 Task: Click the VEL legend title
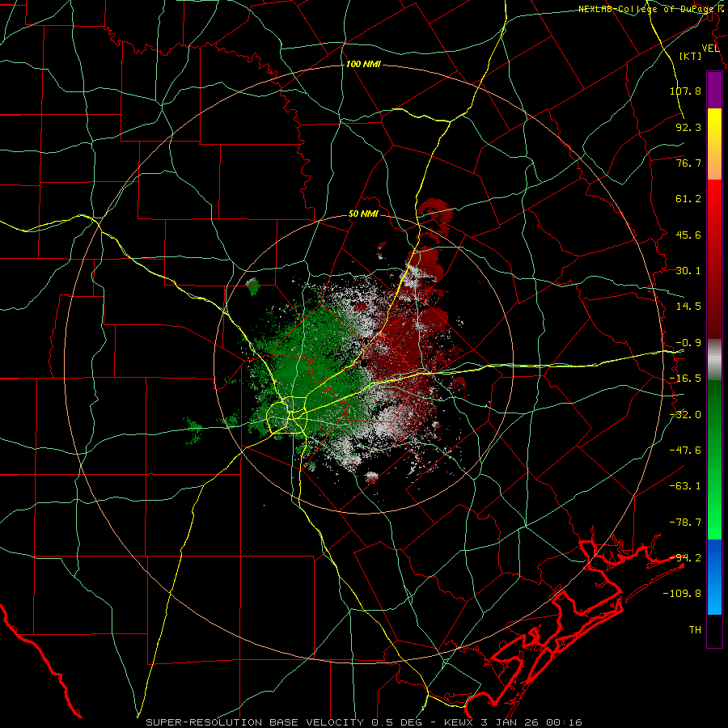pos(710,48)
